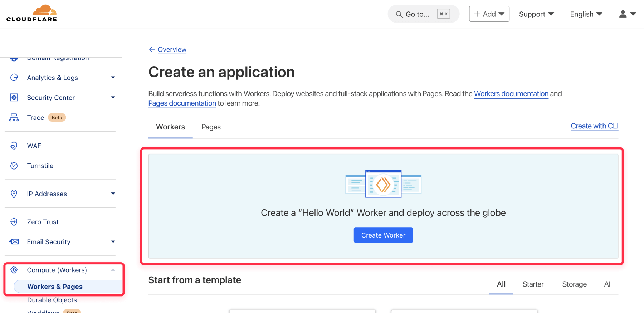Open WAF in the sidebar
The height and width of the screenshot is (313, 644).
[34, 146]
